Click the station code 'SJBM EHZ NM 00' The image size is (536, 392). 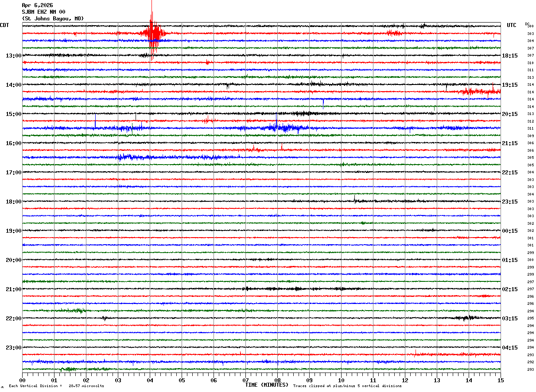pos(43,12)
